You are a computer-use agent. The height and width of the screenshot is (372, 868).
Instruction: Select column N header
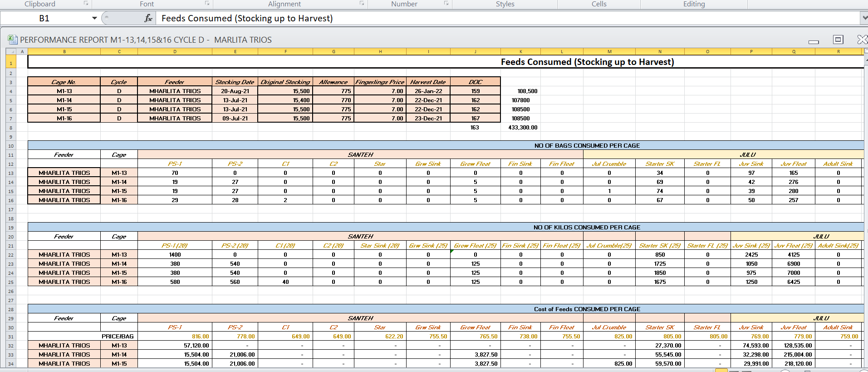pos(660,51)
